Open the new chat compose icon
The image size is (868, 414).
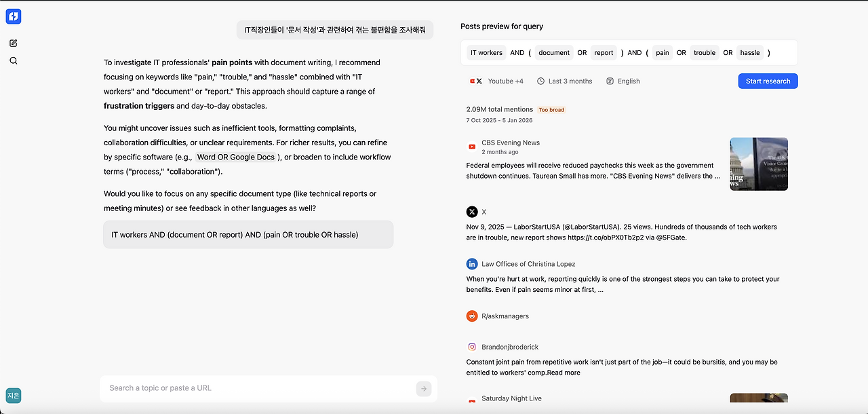[x=14, y=43]
